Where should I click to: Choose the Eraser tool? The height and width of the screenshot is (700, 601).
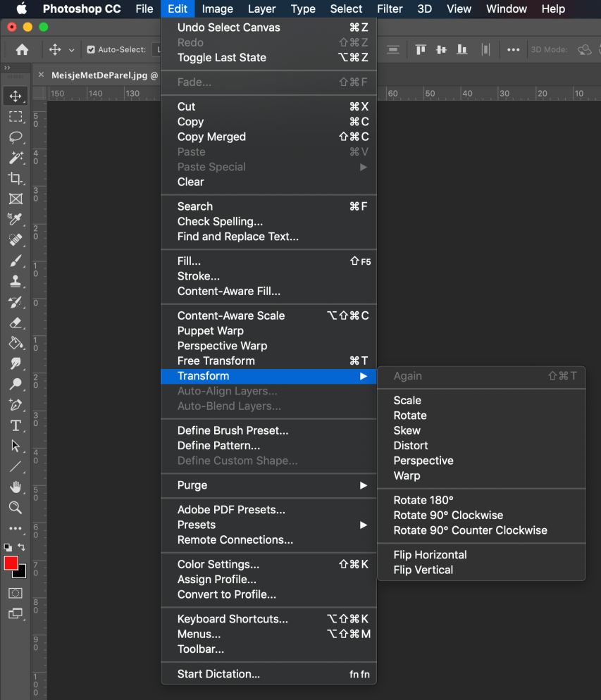click(x=16, y=323)
